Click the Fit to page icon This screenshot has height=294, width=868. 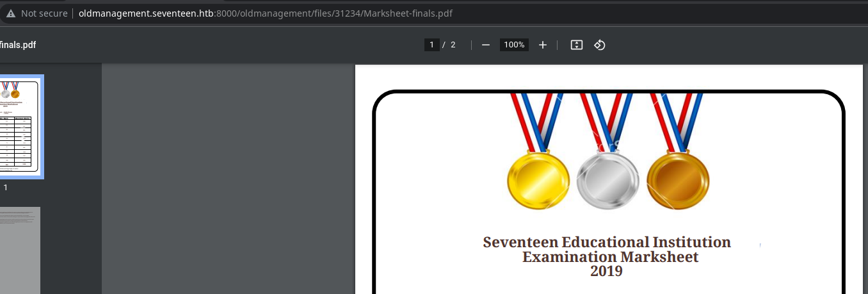[576, 45]
